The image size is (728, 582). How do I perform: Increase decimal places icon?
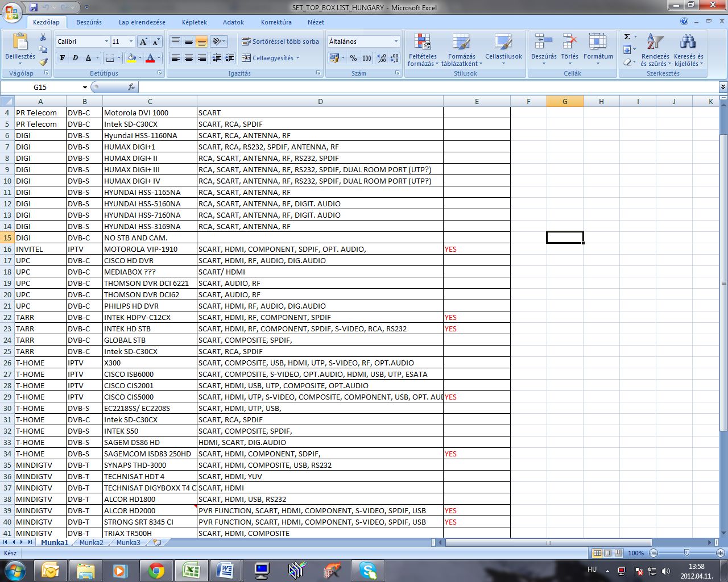coord(381,58)
